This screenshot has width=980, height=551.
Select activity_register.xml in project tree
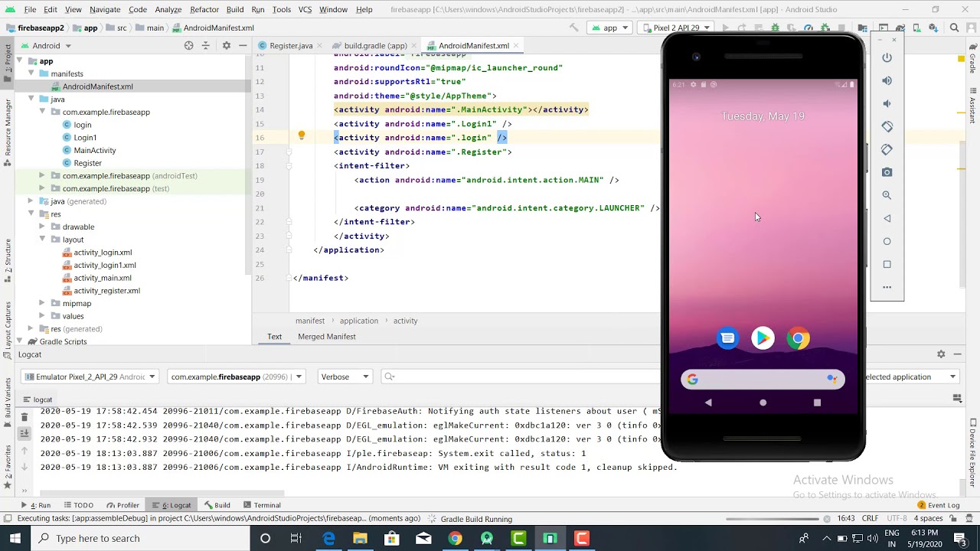(x=106, y=291)
